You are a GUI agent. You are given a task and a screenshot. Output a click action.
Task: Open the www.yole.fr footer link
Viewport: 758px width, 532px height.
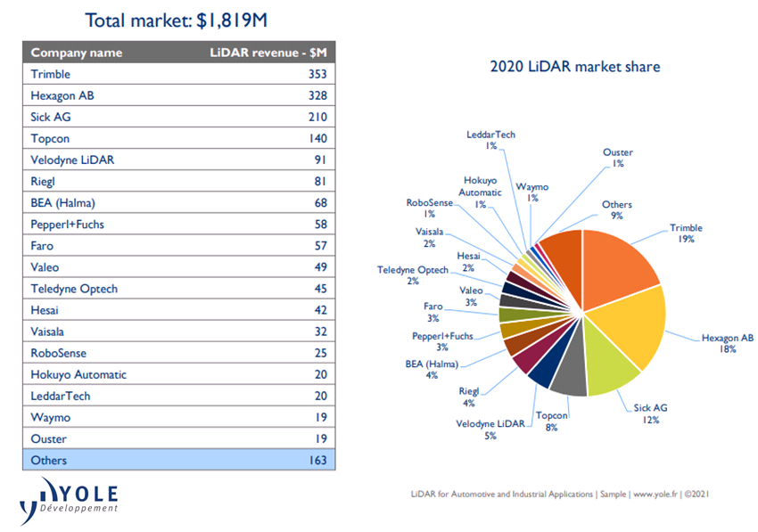pos(655,494)
